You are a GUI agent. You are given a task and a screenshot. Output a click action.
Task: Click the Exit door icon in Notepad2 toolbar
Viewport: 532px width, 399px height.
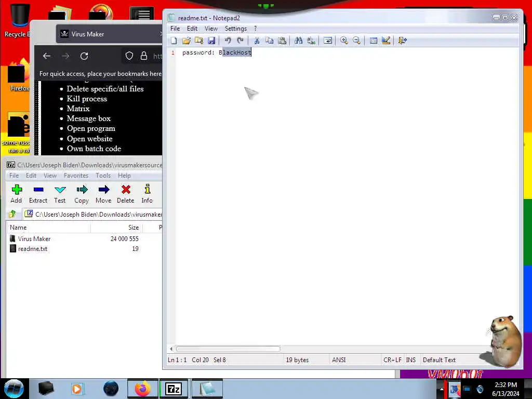coord(403,41)
